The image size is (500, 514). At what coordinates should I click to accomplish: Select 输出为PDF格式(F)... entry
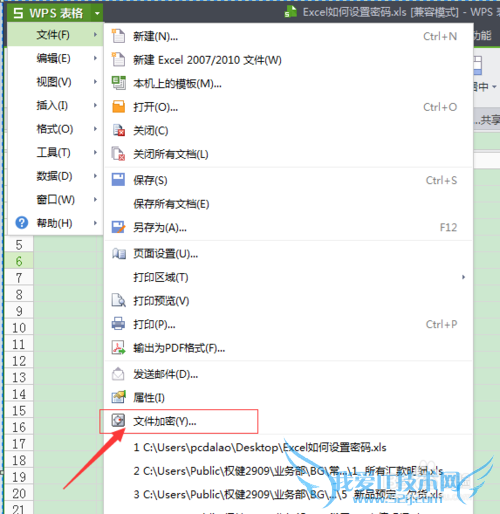[289, 348]
